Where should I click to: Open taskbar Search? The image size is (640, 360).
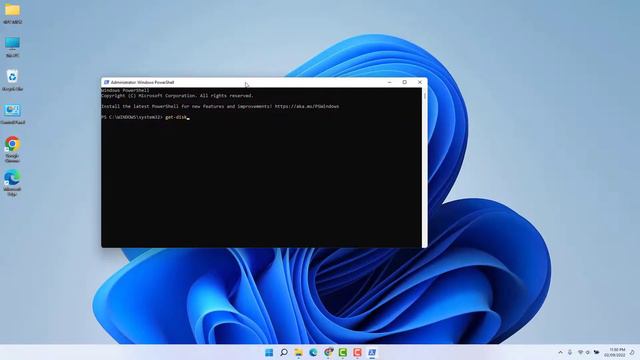coord(284,352)
